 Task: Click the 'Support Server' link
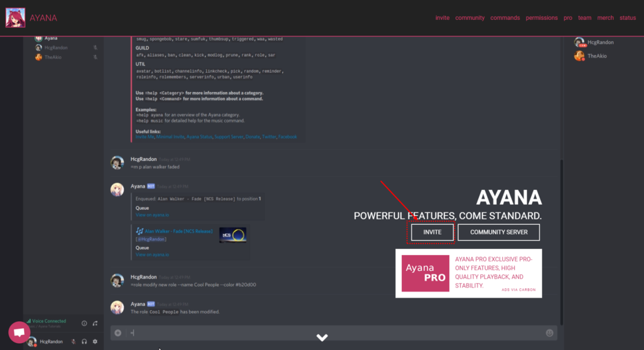pos(228,137)
